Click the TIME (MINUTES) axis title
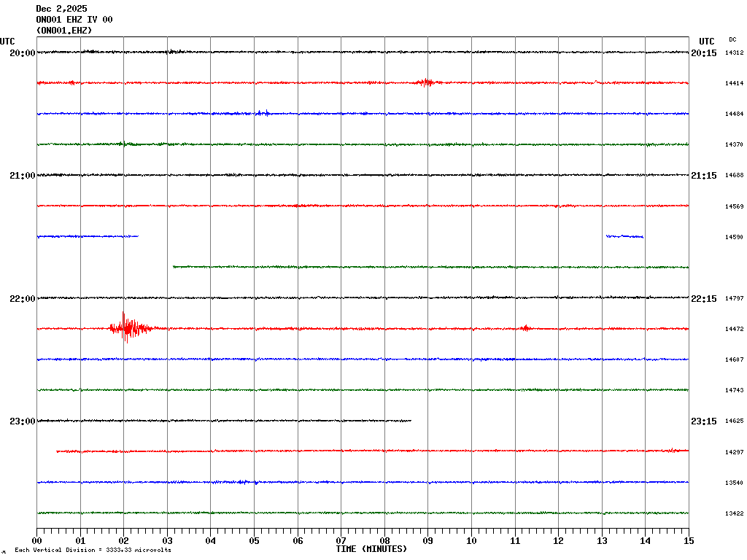The image size is (747, 560). (371, 549)
